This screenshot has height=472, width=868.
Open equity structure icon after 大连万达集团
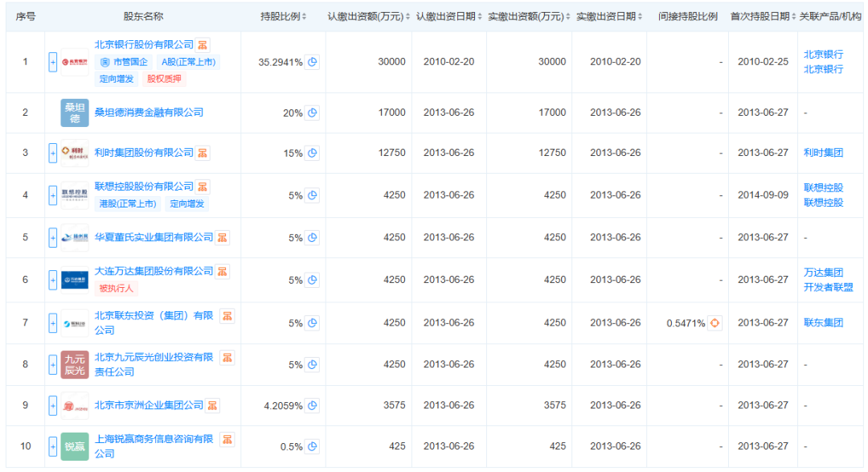[x=223, y=272]
